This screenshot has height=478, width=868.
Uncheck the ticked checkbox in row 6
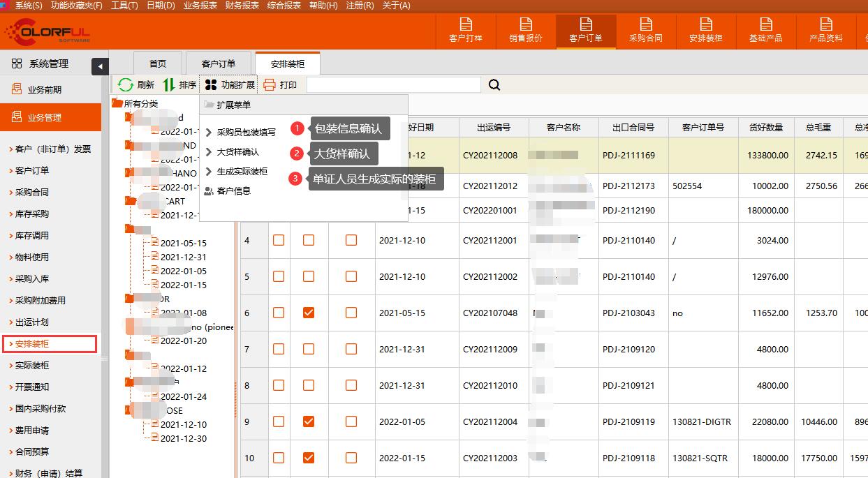point(309,313)
